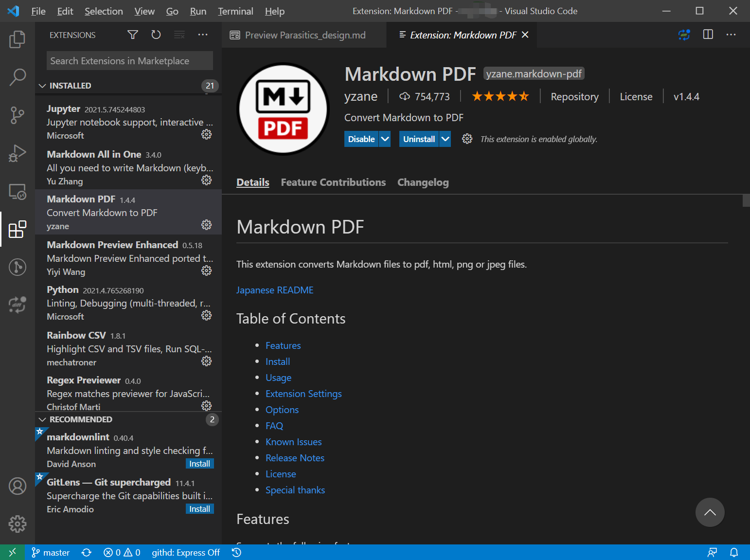
Task: Click the five-star rating
Action: [x=500, y=96]
